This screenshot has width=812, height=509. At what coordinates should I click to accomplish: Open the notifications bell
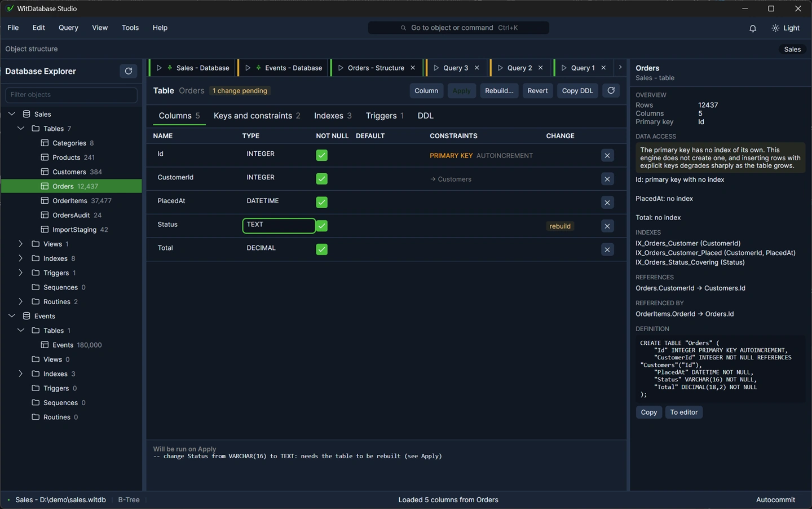tap(752, 28)
